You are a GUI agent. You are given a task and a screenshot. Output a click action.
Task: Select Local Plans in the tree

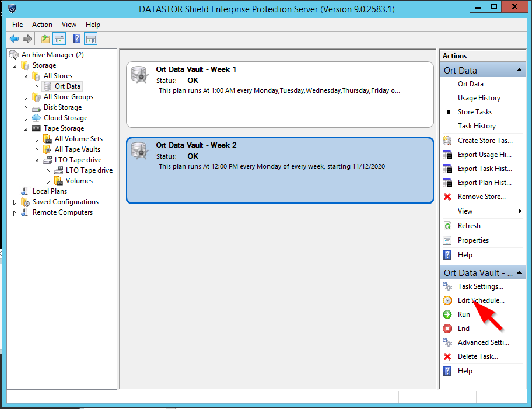pos(50,191)
